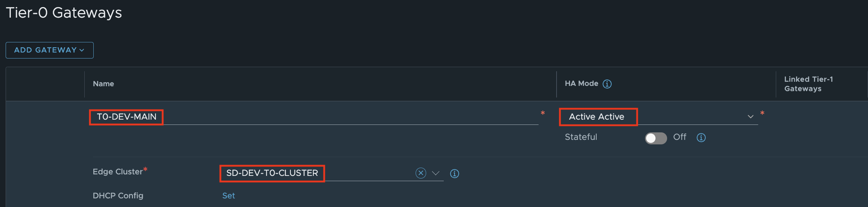This screenshot has height=207, width=868.
Task: Click the HA Mode dropdown chevron arrow
Action: coord(750,117)
